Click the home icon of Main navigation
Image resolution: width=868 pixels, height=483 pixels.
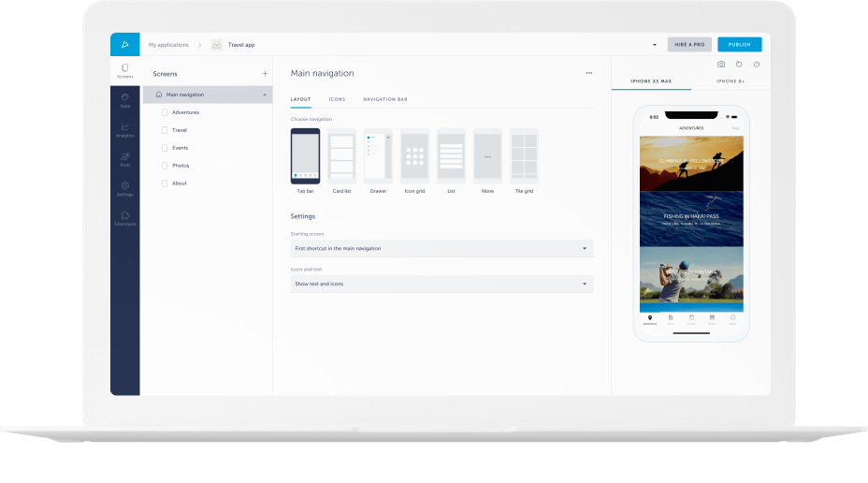[159, 95]
